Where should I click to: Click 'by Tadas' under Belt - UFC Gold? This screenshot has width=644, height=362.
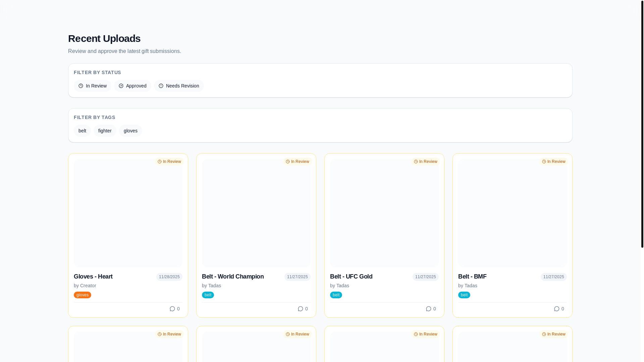click(x=339, y=286)
